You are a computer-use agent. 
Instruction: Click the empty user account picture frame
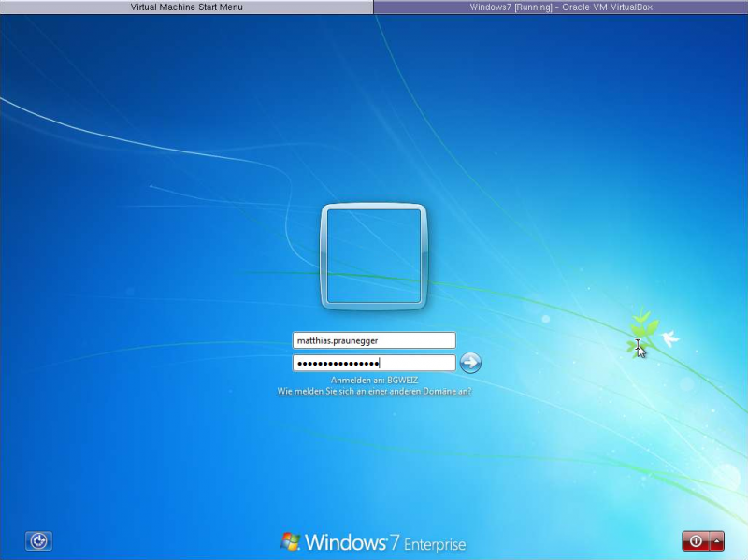tap(374, 256)
